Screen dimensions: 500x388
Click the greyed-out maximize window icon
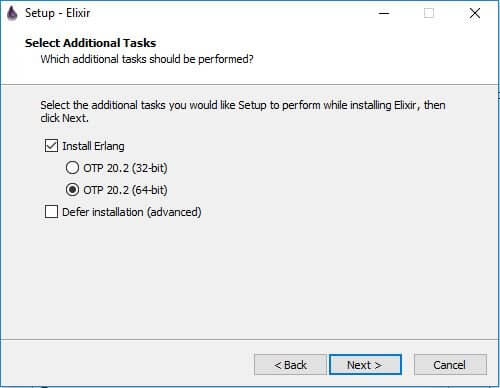429,13
